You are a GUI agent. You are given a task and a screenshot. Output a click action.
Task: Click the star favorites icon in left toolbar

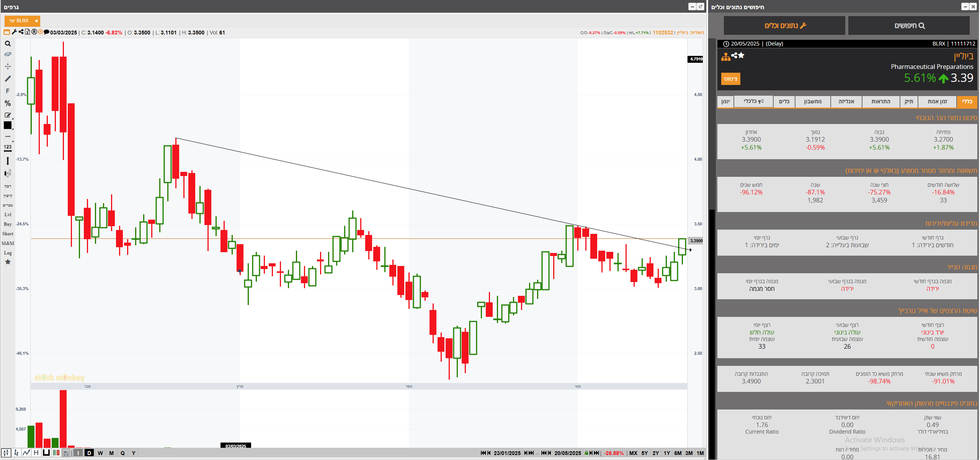[8, 262]
